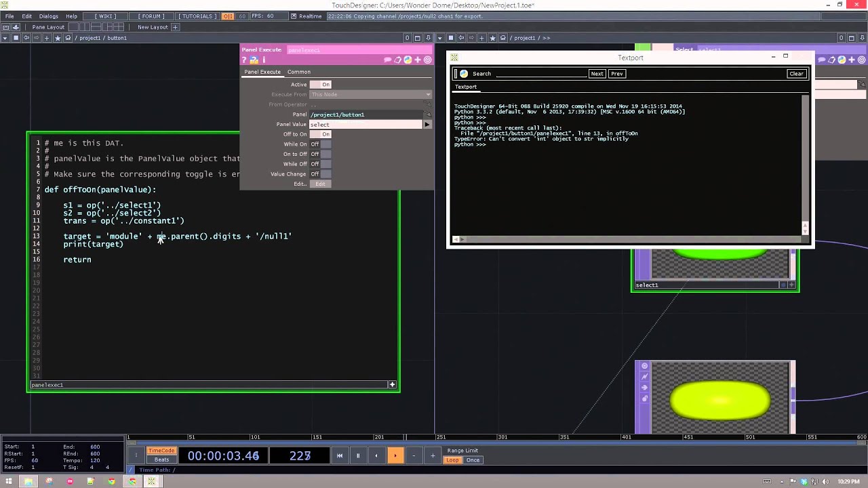The image size is (868, 488).
Task: Click the Python icon in the Textport toolbar
Action: [464, 74]
